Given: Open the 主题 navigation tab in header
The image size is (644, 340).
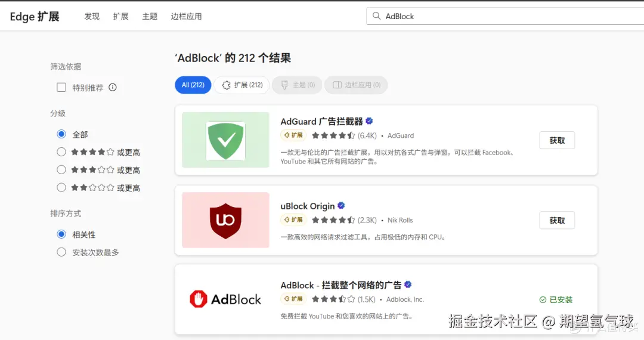Looking at the screenshot, I should [150, 17].
